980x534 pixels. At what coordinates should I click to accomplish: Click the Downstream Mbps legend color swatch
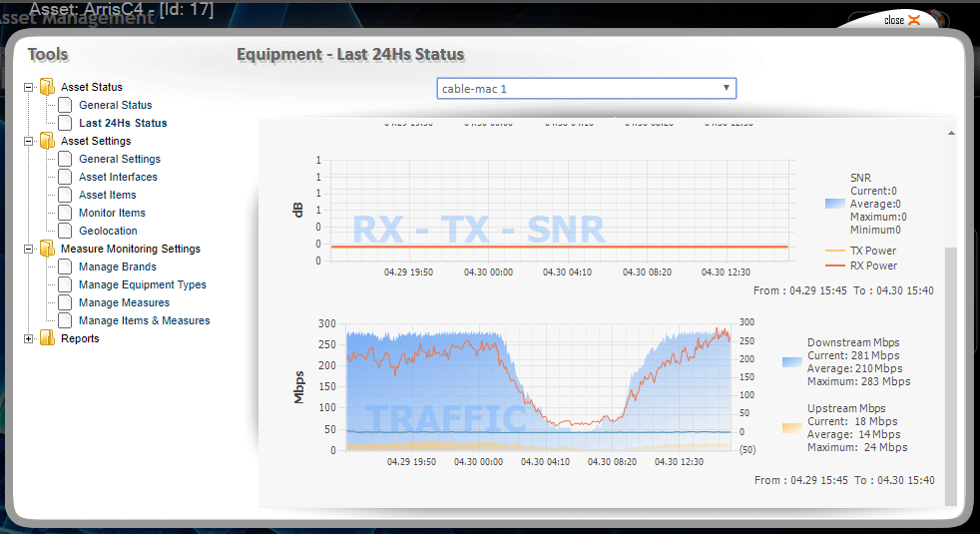click(792, 363)
